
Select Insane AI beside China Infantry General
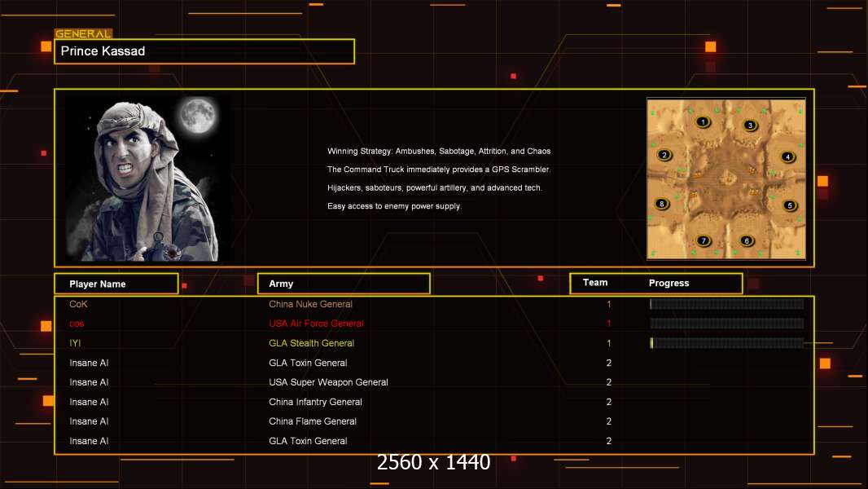(89, 402)
